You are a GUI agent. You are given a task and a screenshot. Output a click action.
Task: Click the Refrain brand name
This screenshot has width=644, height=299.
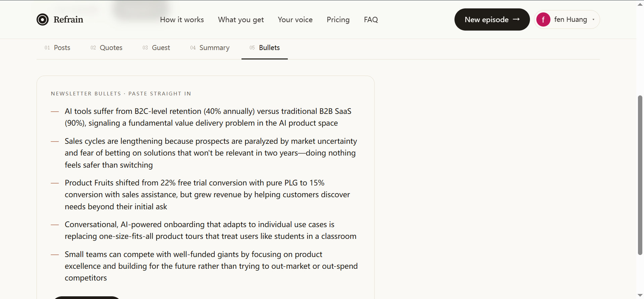coord(68,19)
